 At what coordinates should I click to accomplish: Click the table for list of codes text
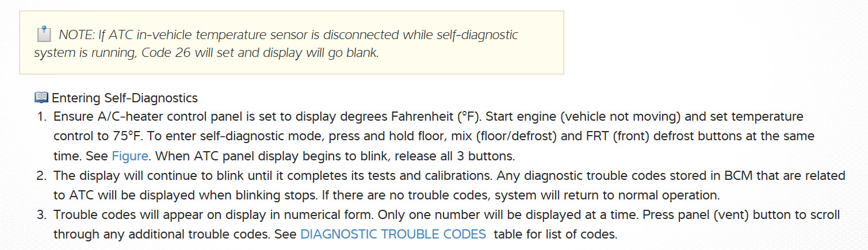pyautogui.click(x=555, y=234)
